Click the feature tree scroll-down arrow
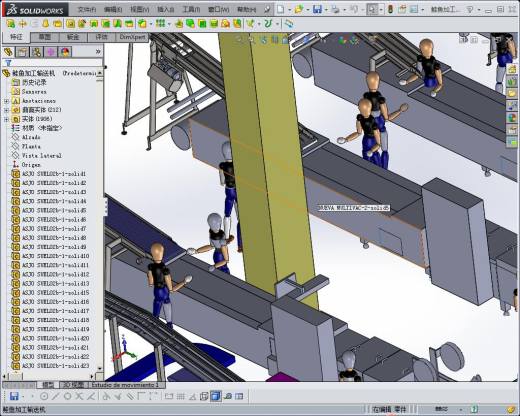 (x=100, y=368)
